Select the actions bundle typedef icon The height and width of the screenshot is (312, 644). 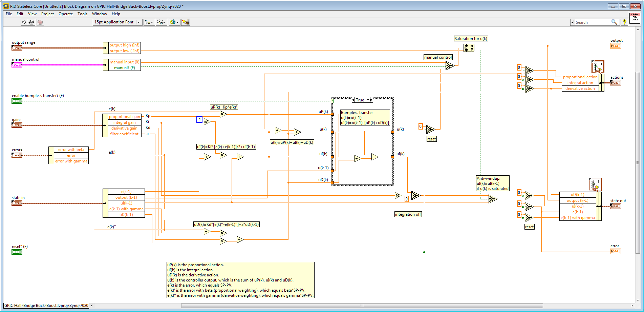598,67
